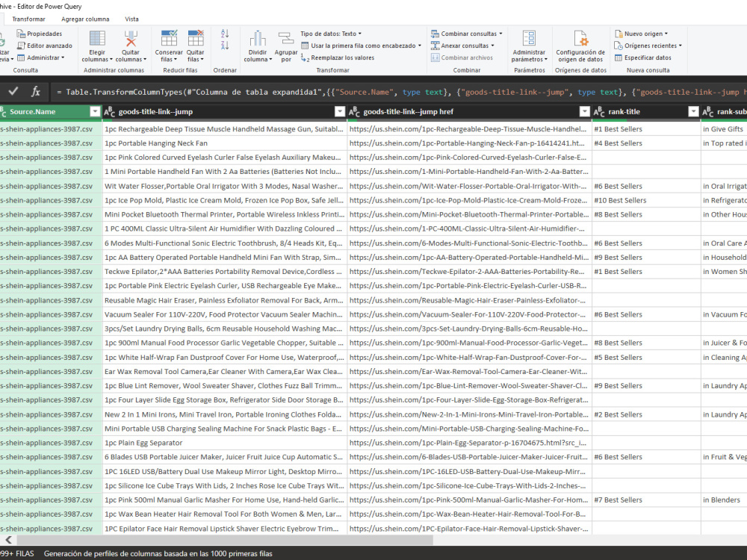Select the "in Give Gifts" cell
The image size is (747, 560).
coord(724,129)
